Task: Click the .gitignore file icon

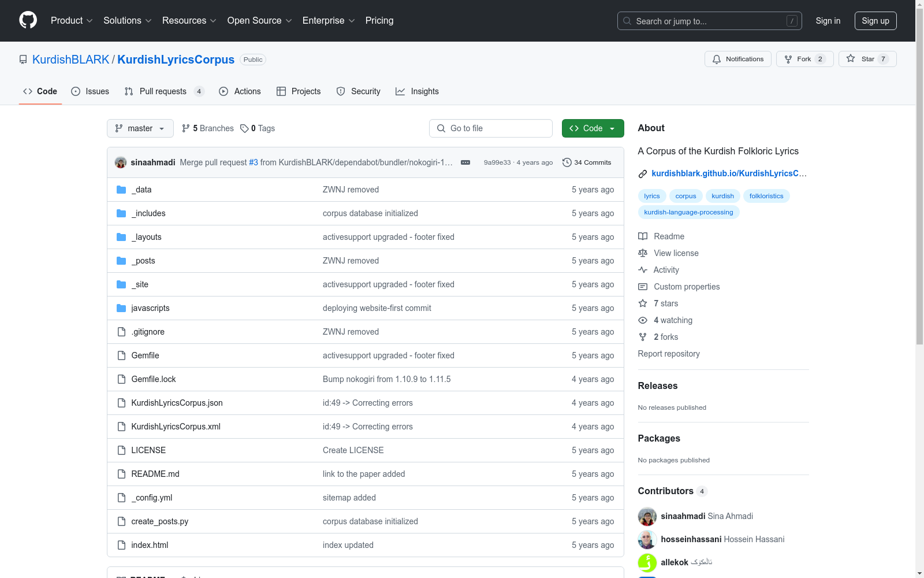Action: pos(121,332)
